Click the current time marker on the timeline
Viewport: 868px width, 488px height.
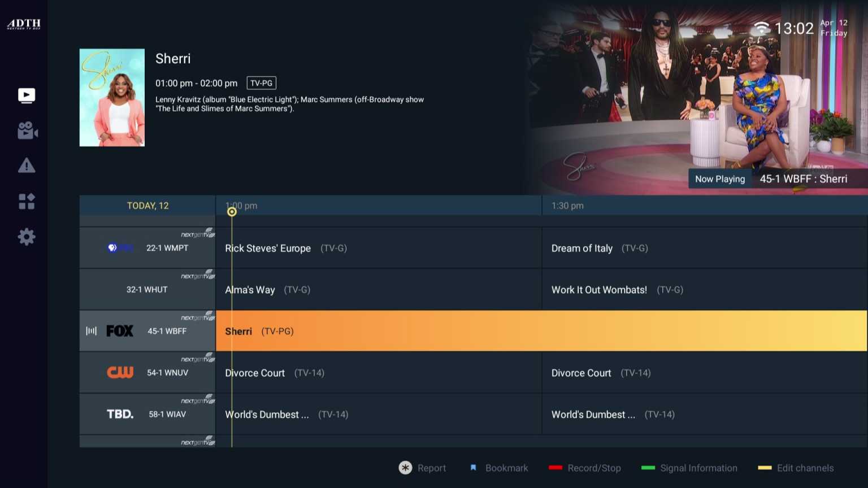[x=232, y=212]
